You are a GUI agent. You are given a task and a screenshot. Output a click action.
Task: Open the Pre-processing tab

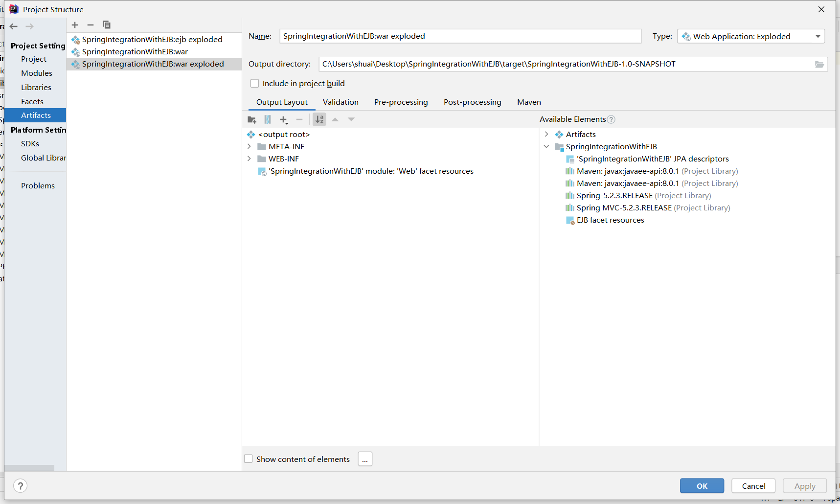pyautogui.click(x=401, y=102)
